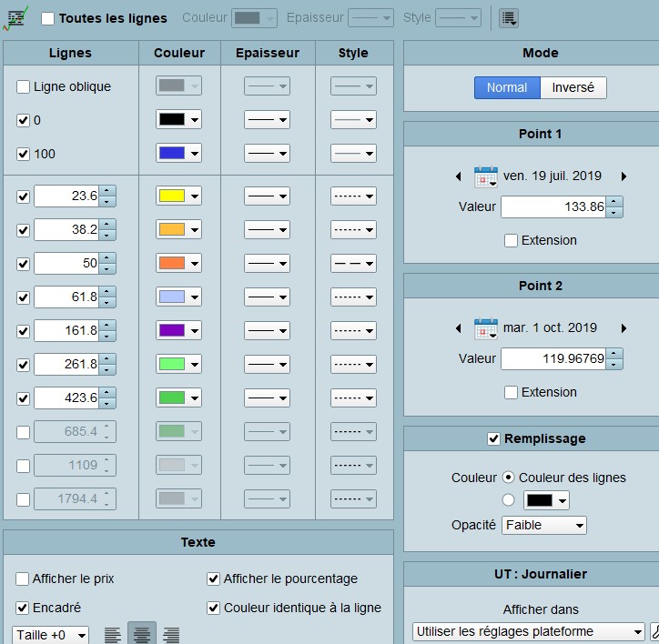The height and width of the screenshot is (644, 659).
Task: Disable the 23.6 level checkbox
Action: (23, 196)
